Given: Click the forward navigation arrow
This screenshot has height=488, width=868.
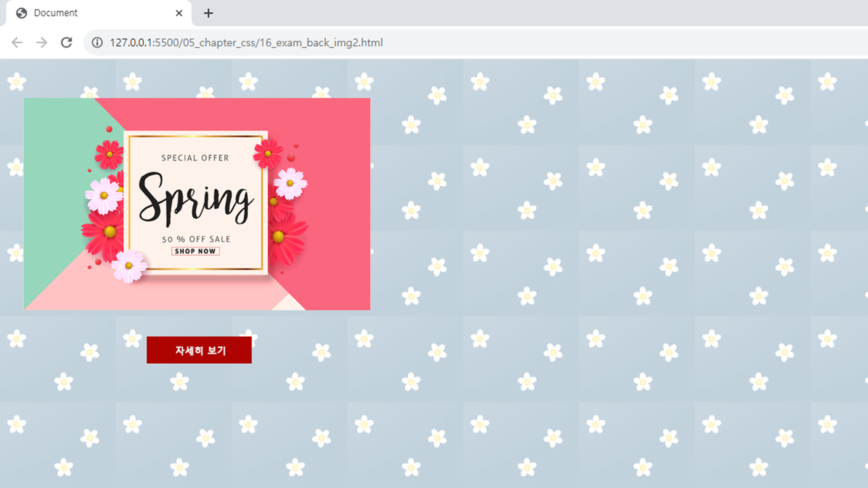Looking at the screenshot, I should pyautogui.click(x=42, y=42).
